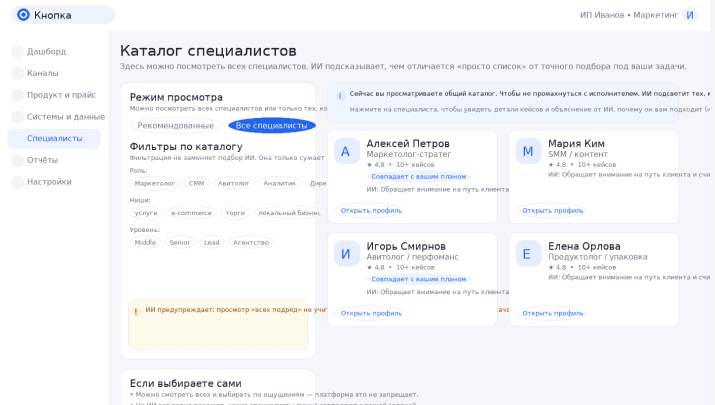Open profile of Игорь Смирнов

tap(371, 313)
